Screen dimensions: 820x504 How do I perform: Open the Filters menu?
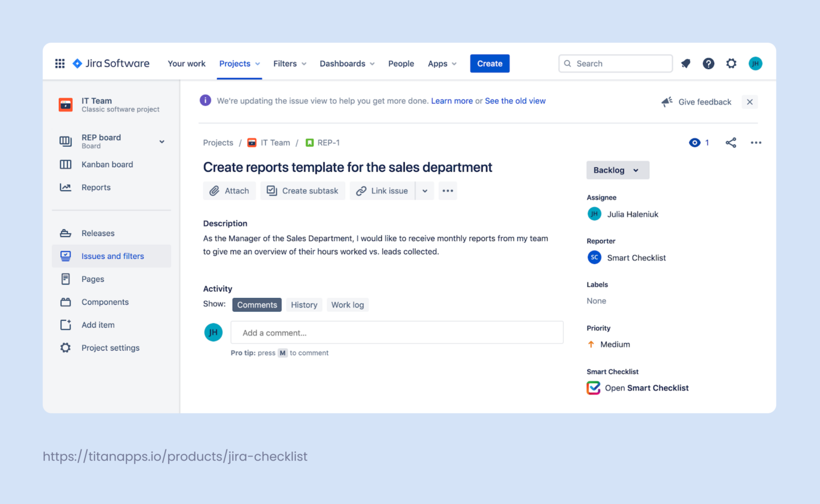(289, 64)
